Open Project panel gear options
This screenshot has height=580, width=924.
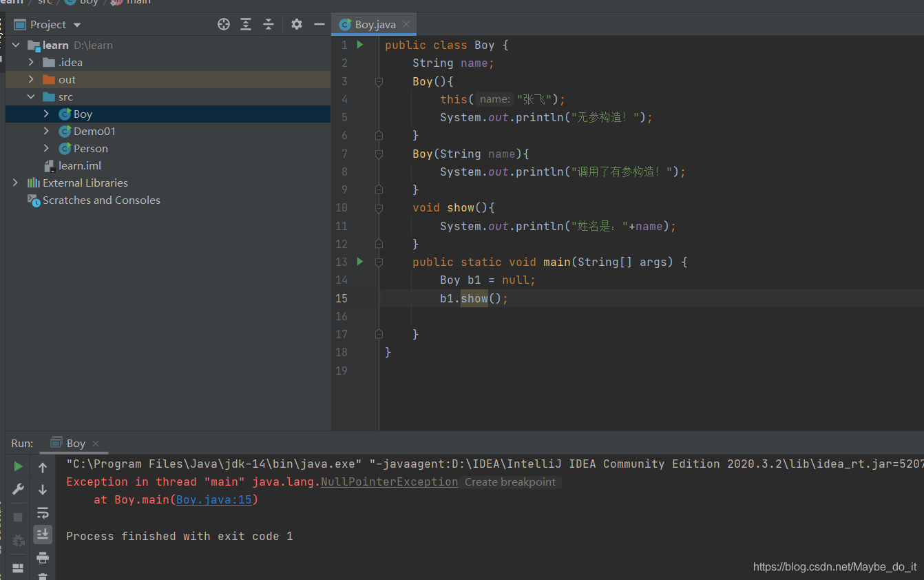[297, 24]
